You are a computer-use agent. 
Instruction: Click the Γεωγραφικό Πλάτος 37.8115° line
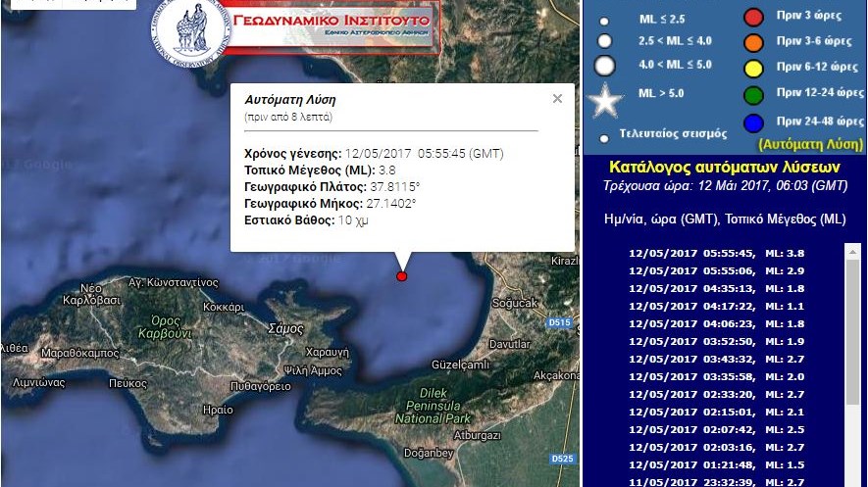click(332, 187)
